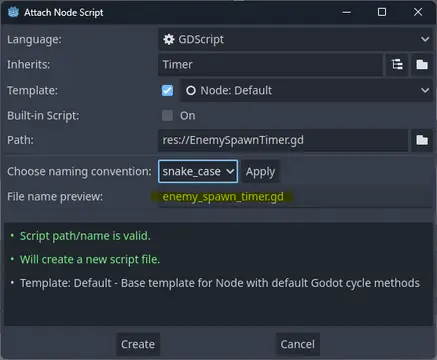Click the Path field res://EnemySpawnTimer.gd
The height and width of the screenshot is (360, 437).
click(x=283, y=140)
